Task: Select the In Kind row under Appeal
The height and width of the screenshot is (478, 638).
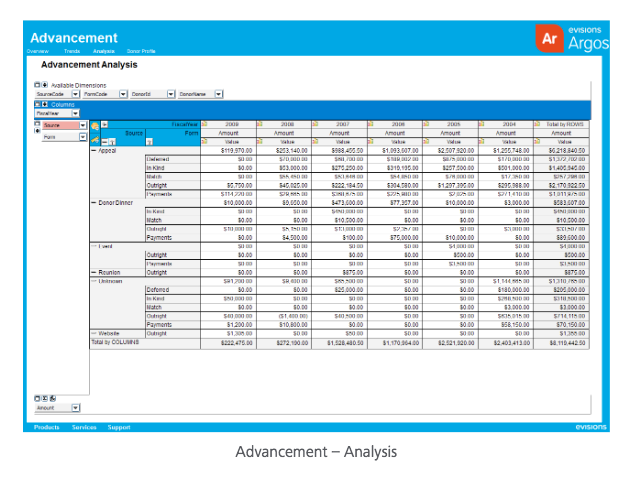Action: click(173, 168)
